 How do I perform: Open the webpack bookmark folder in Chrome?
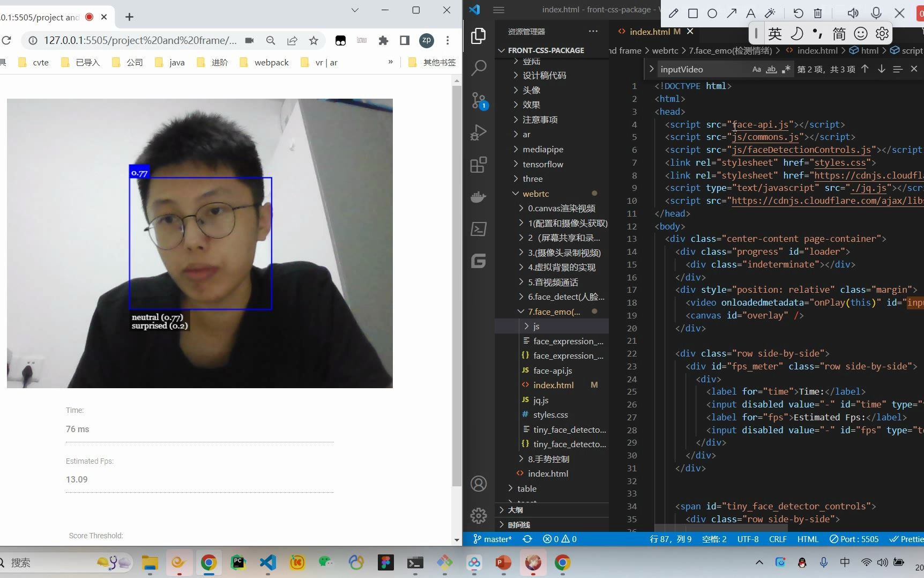point(265,62)
